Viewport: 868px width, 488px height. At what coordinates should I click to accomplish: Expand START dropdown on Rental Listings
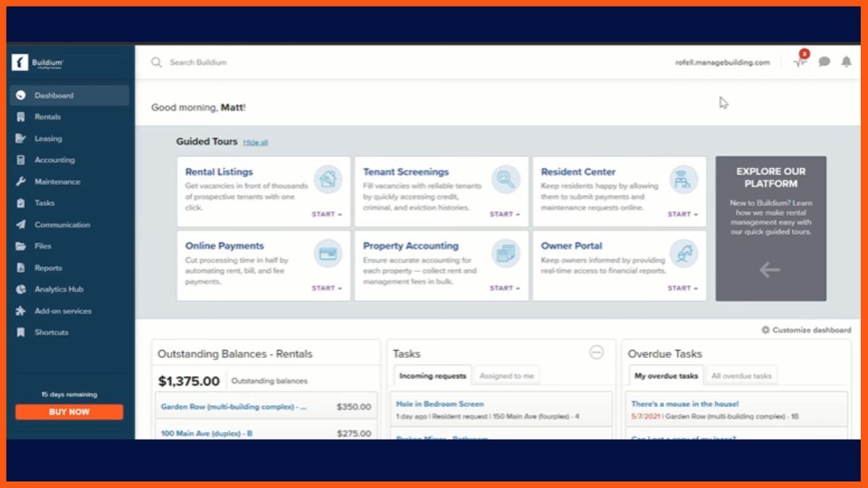tap(327, 214)
